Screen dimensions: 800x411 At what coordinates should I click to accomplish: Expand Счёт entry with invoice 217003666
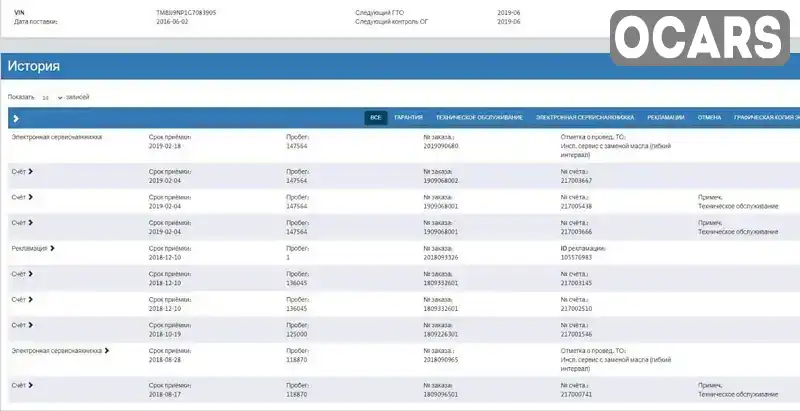click(x=31, y=222)
